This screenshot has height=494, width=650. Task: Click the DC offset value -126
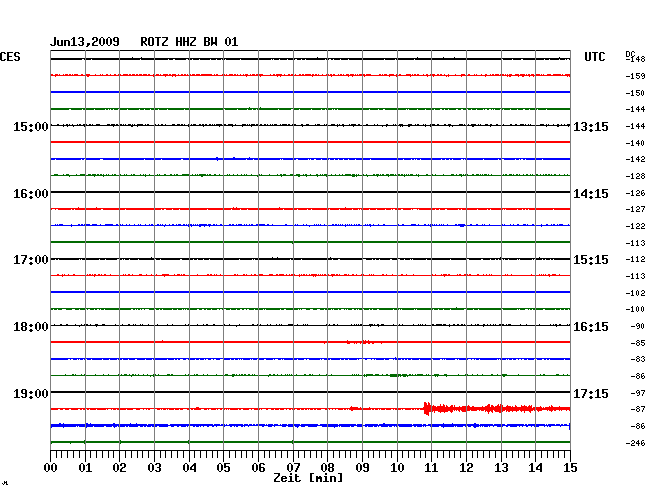(x=635, y=193)
